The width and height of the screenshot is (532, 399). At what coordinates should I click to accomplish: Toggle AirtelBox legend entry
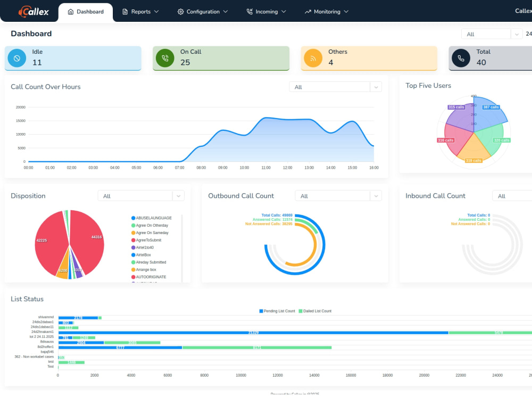pyautogui.click(x=141, y=255)
